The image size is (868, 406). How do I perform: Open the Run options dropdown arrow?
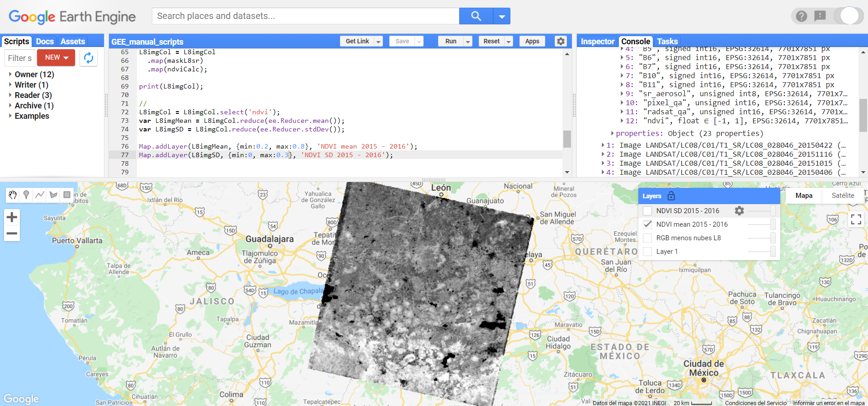pos(468,42)
